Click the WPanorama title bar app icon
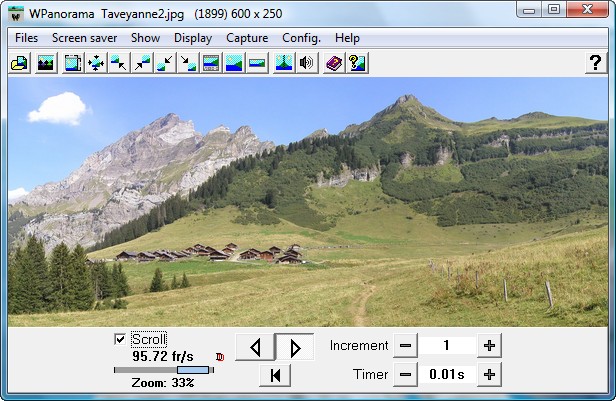 click(x=16, y=15)
